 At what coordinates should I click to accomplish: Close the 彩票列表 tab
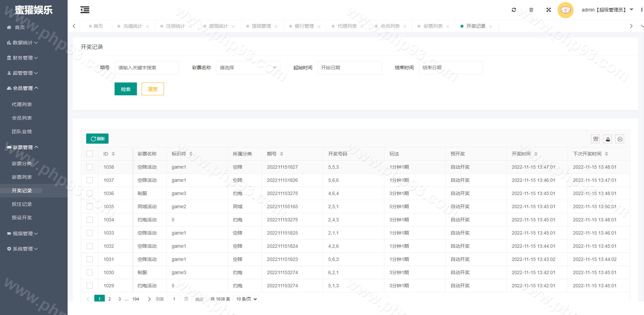coord(448,26)
